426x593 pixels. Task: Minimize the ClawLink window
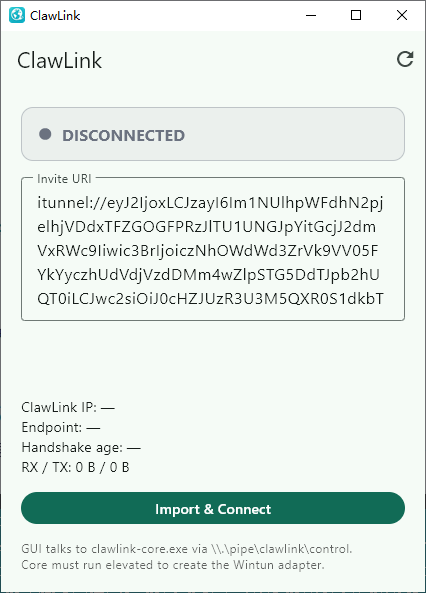(x=311, y=15)
